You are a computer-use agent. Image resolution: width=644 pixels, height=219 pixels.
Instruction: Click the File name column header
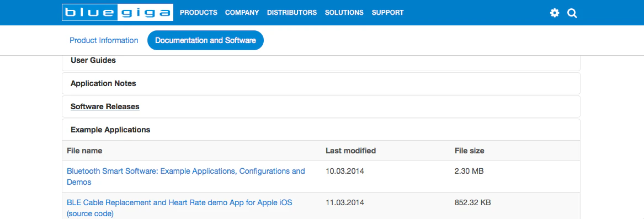point(84,151)
